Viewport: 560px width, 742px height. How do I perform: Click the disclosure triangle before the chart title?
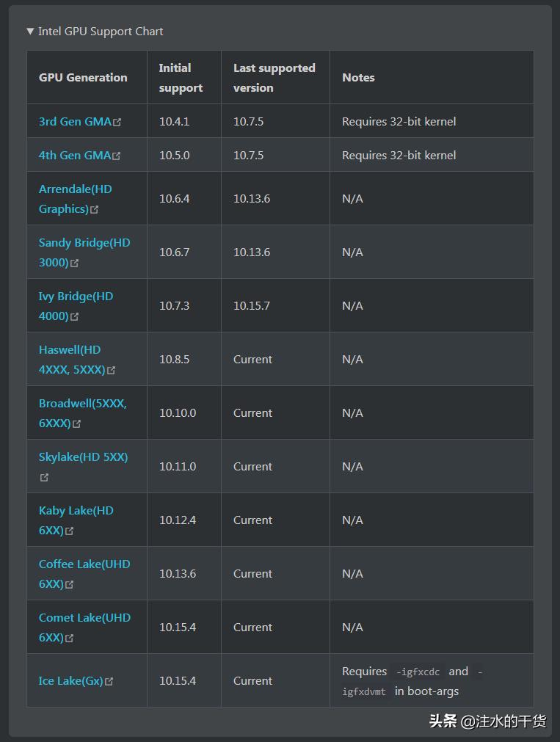29,32
